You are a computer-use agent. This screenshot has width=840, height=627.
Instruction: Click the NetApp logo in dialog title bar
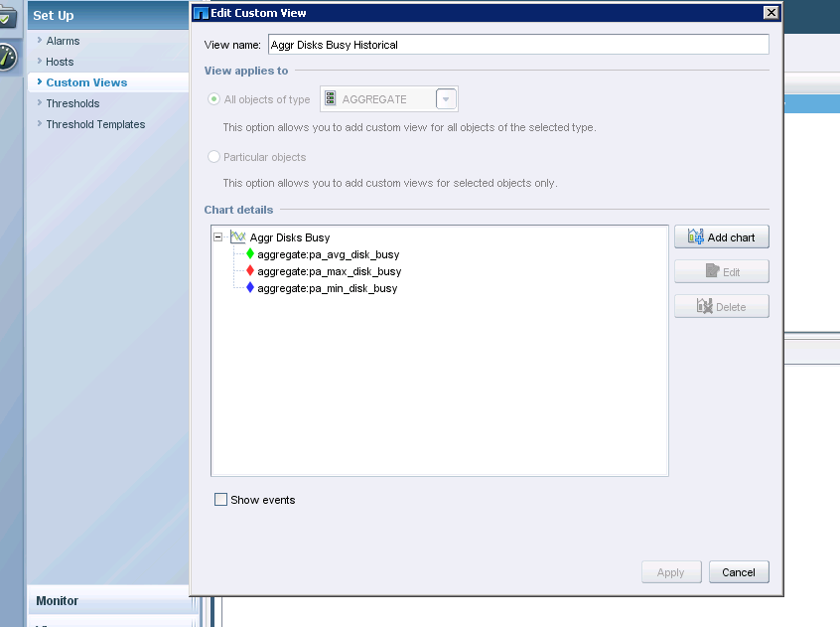click(201, 13)
